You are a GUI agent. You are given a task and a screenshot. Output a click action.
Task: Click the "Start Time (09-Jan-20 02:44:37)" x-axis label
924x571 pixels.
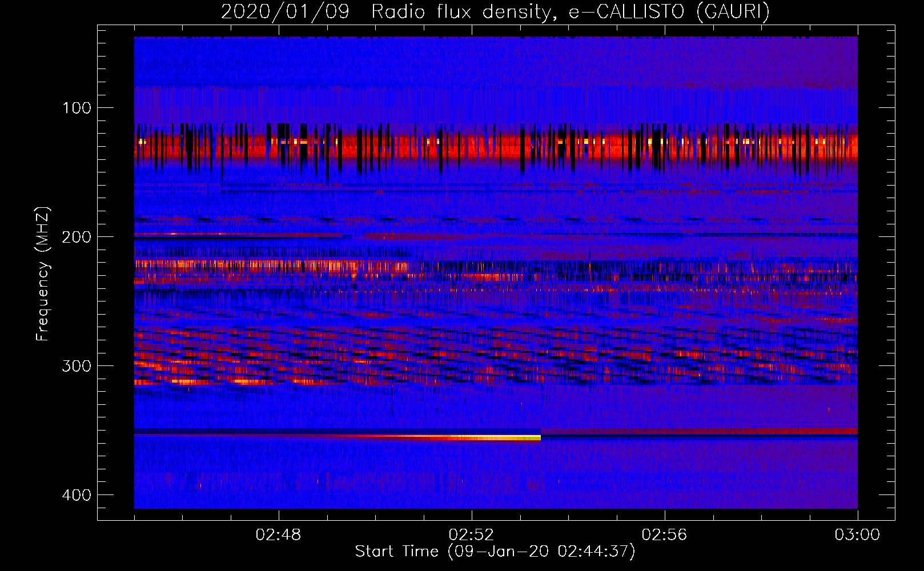tap(495, 552)
